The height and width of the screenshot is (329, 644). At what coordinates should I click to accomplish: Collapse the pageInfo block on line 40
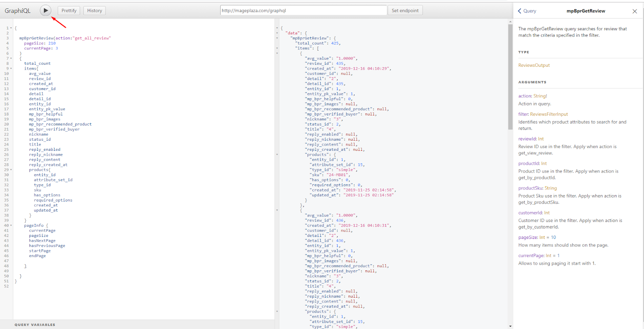pyautogui.click(x=11, y=226)
